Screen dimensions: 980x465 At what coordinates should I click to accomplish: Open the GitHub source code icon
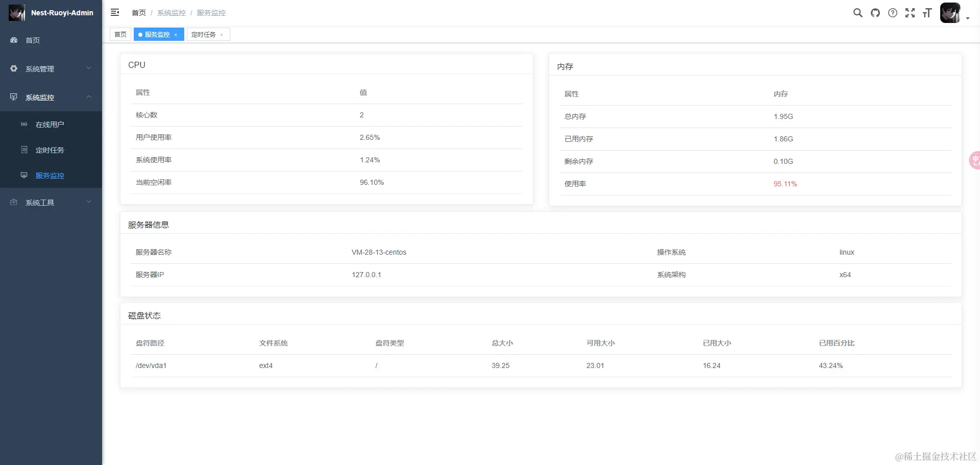(x=875, y=13)
